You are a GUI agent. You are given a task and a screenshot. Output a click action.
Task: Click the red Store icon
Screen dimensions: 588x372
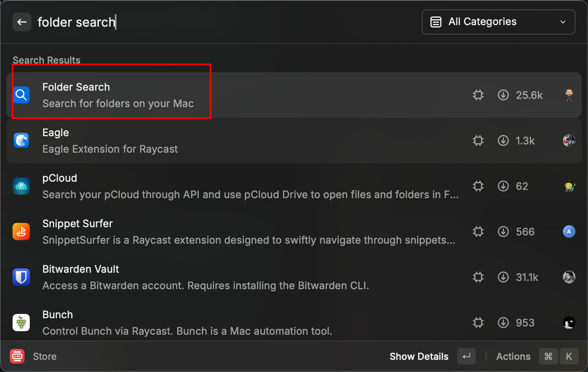click(17, 356)
